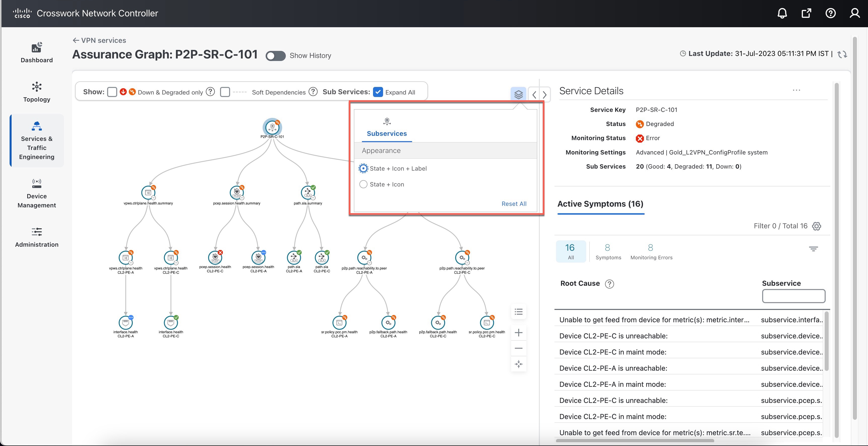Fit the graph to view with center icon
This screenshot has height=446, width=868.
pyautogui.click(x=519, y=364)
